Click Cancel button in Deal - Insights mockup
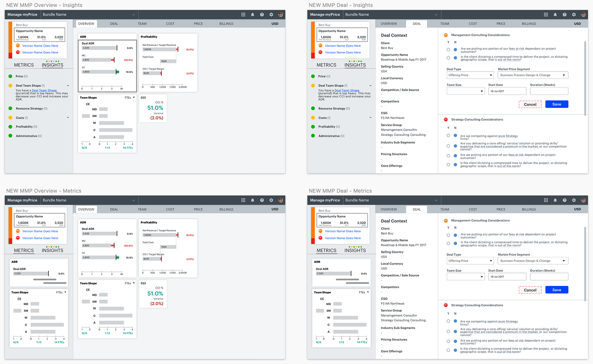 tap(530, 104)
